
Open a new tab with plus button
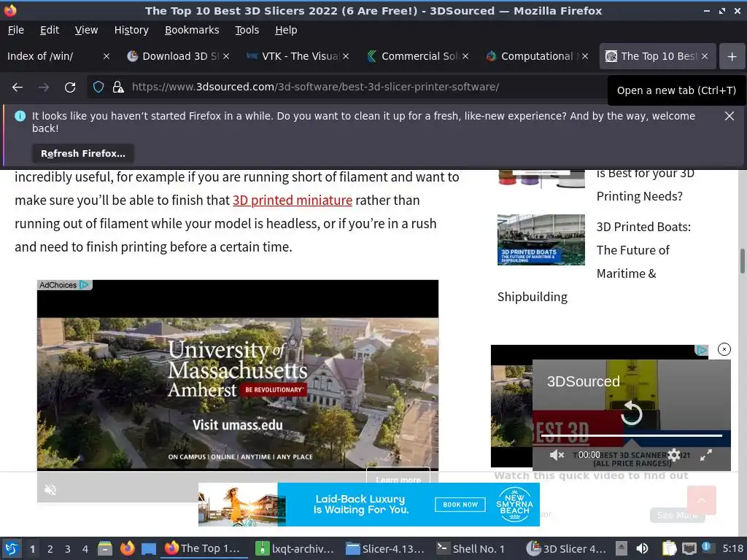pyautogui.click(x=732, y=56)
